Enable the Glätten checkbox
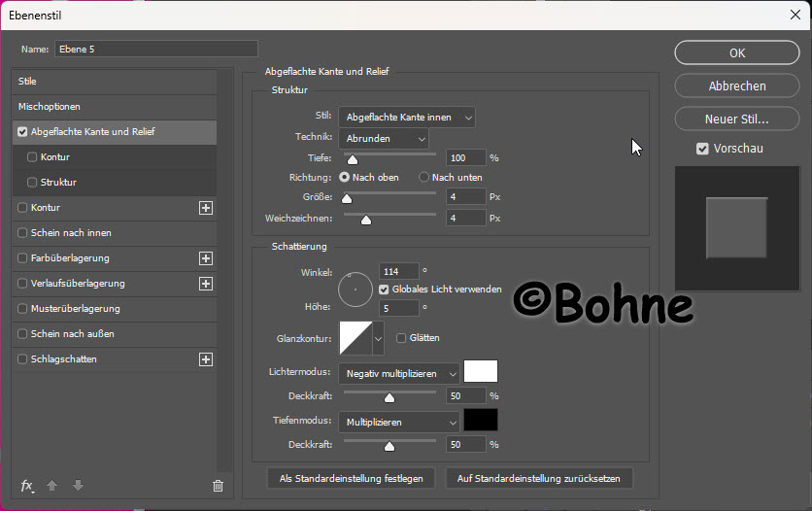Image resolution: width=812 pixels, height=511 pixels. 401,338
